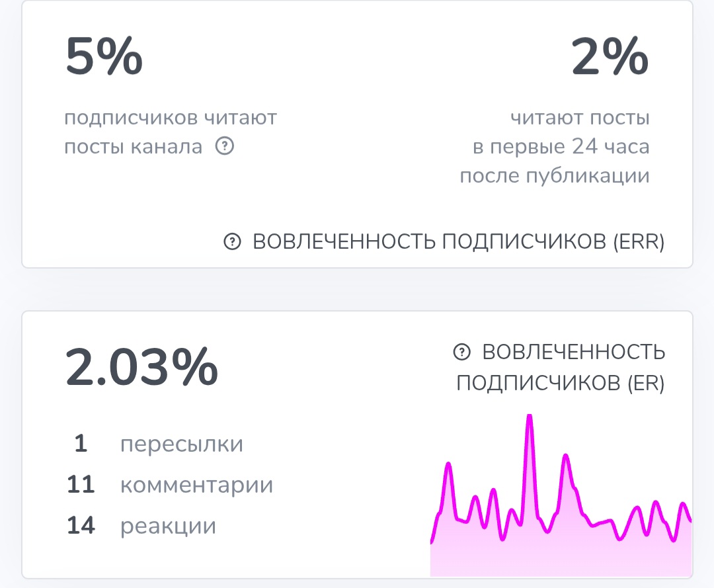714x588 pixels.
Task: Click "после публикации" text line
Action: click(554, 176)
